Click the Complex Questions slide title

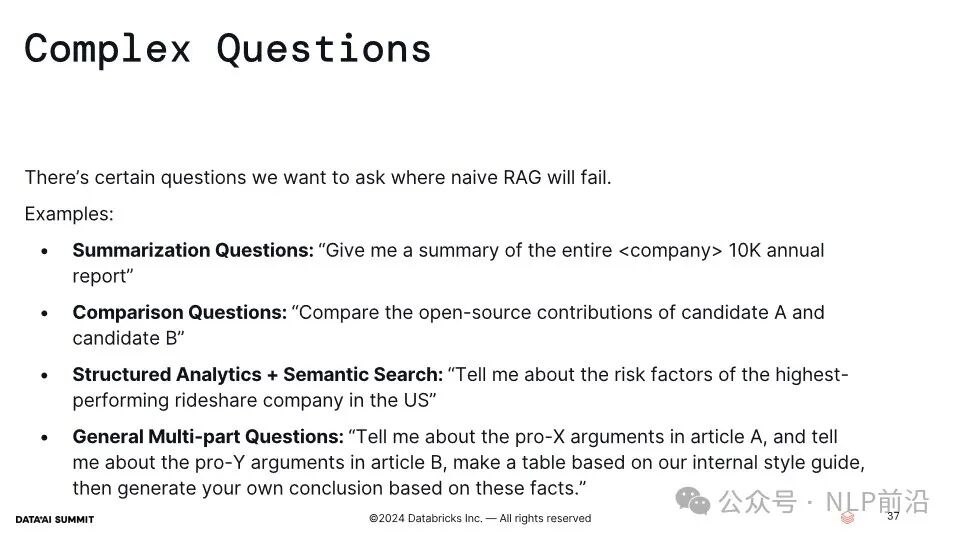228,49
